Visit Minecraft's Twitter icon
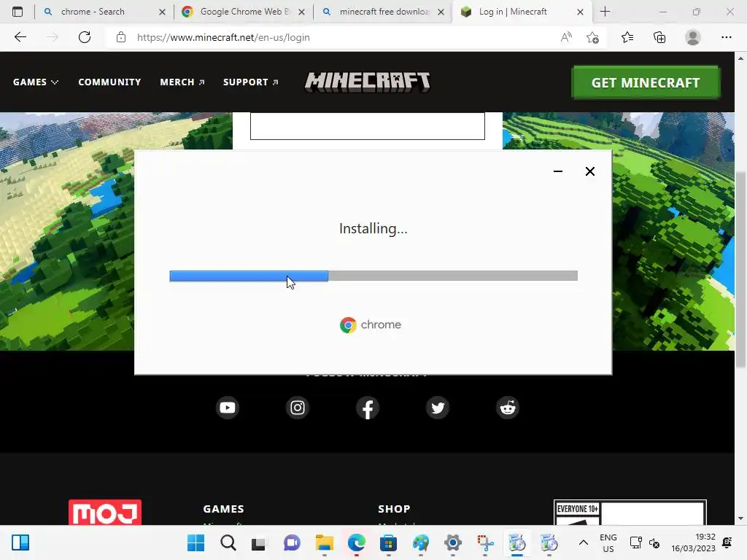The image size is (747, 560). 438,408
